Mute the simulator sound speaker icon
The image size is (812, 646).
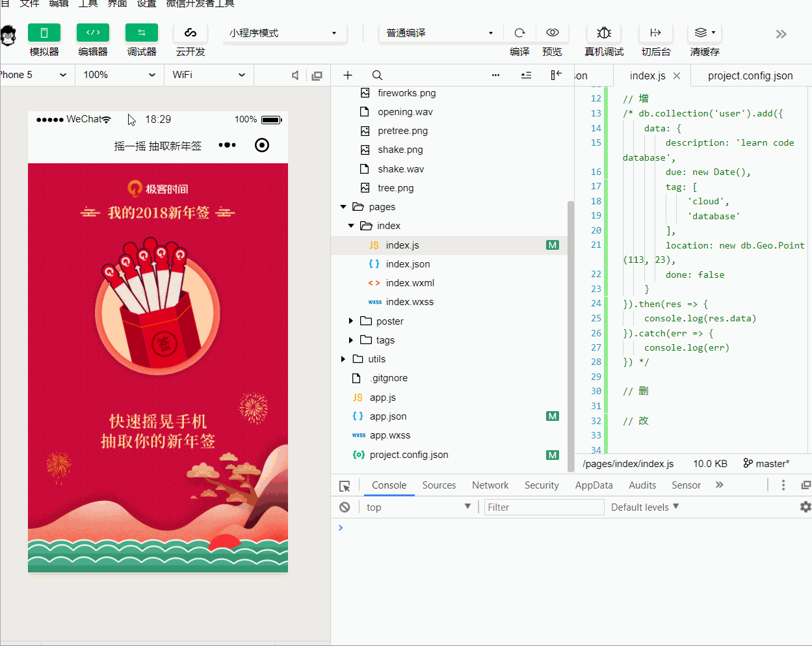click(295, 75)
